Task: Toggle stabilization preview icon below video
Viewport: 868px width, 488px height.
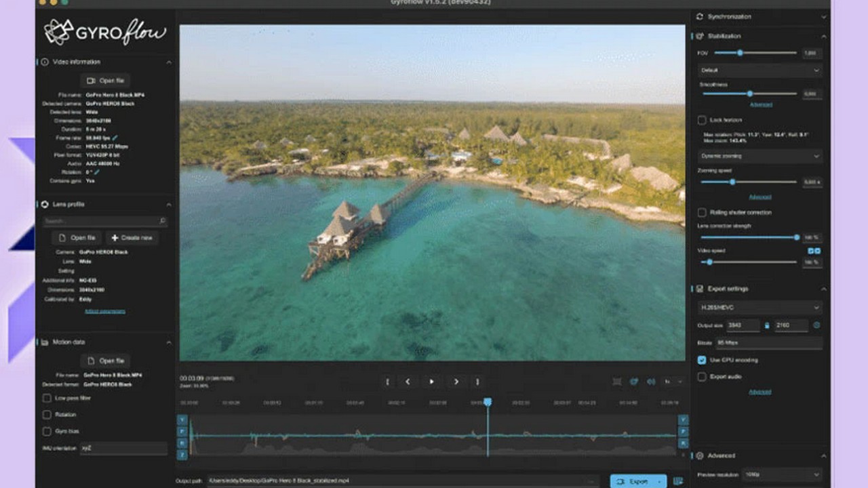Action: (x=634, y=382)
